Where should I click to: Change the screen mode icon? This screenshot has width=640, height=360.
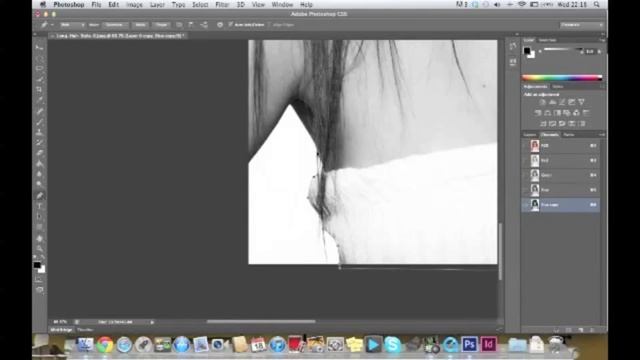point(40,290)
